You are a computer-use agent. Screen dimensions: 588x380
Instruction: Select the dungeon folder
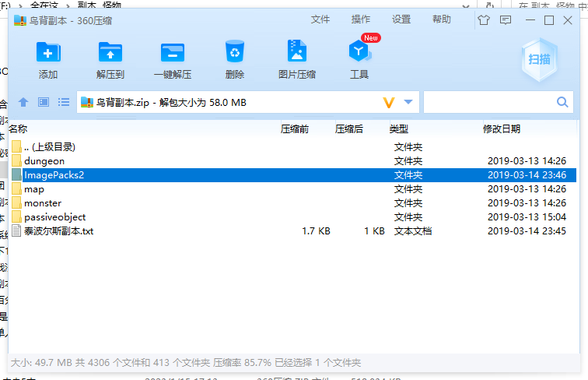coord(44,161)
